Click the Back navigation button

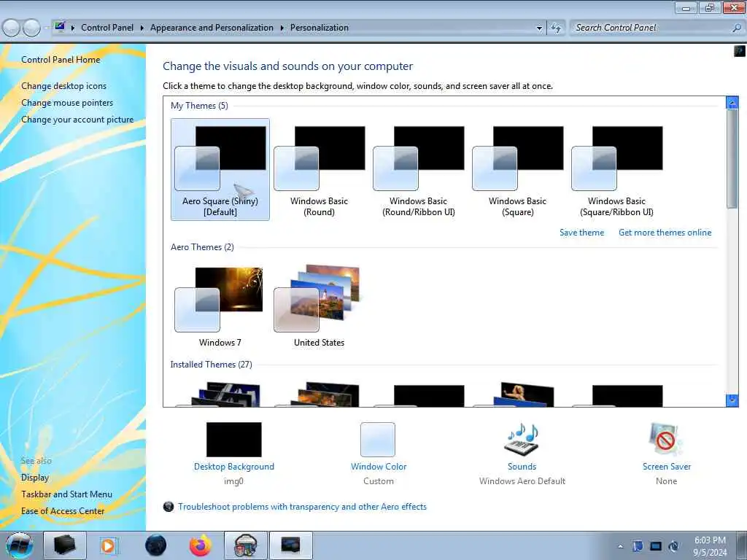pos(11,28)
